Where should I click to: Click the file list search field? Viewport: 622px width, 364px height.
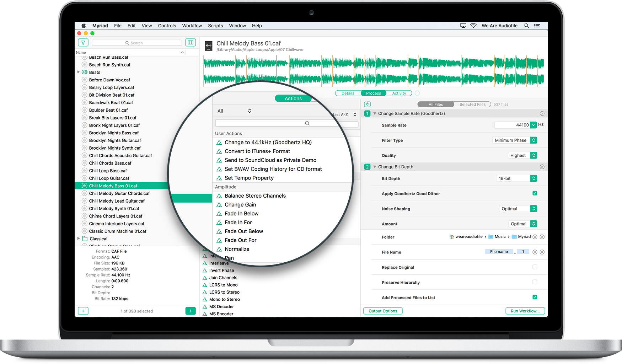coord(137,43)
